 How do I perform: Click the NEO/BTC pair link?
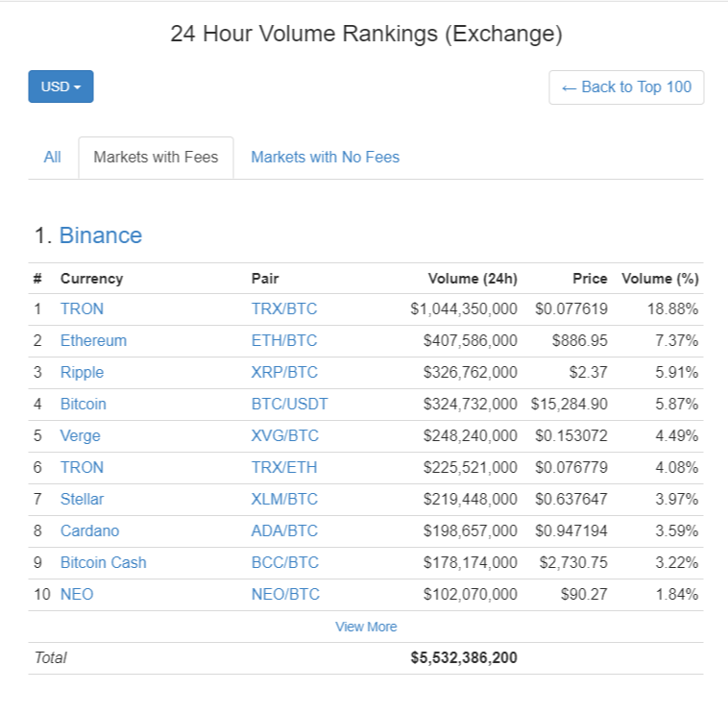(x=285, y=594)
